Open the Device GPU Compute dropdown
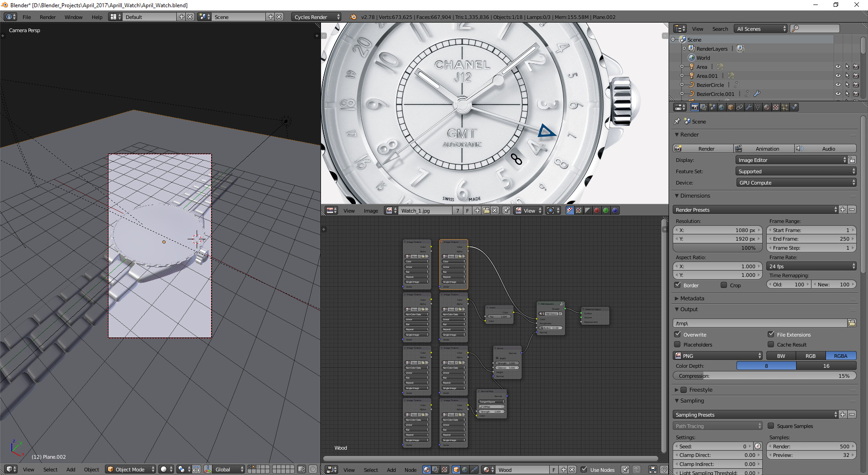868x475 pixels. (796, 183)
